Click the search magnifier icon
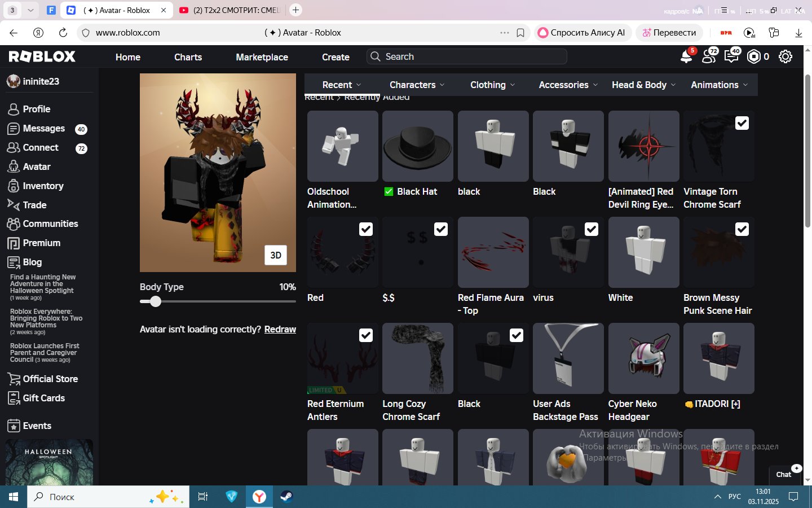Viewport: 812px width, 508px height. pos(376,56)
